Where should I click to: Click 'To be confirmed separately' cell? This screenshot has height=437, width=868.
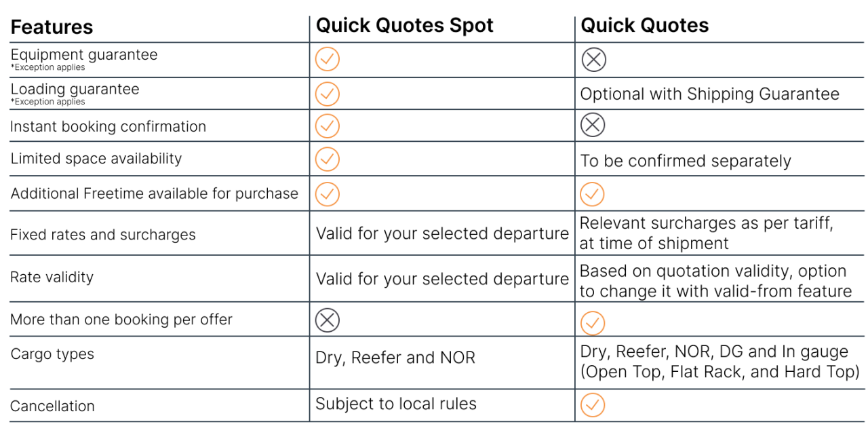685,161
